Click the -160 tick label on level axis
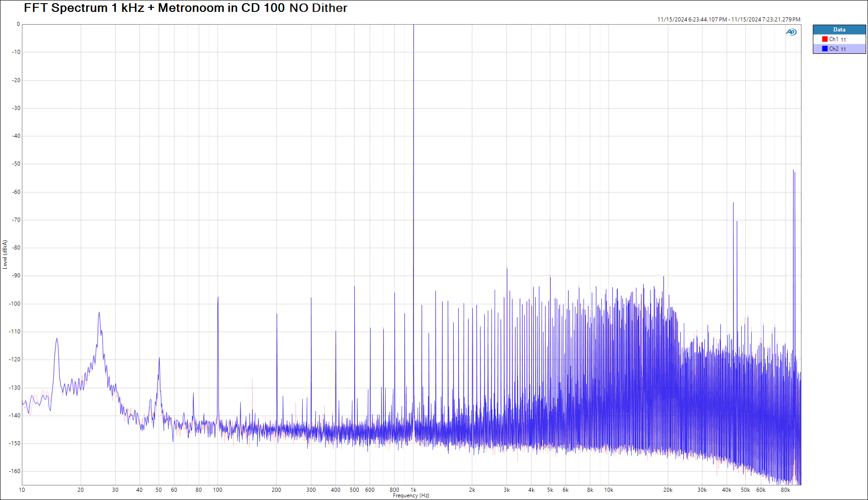Viewport: 868px width, 500px height. pos(15,471)
